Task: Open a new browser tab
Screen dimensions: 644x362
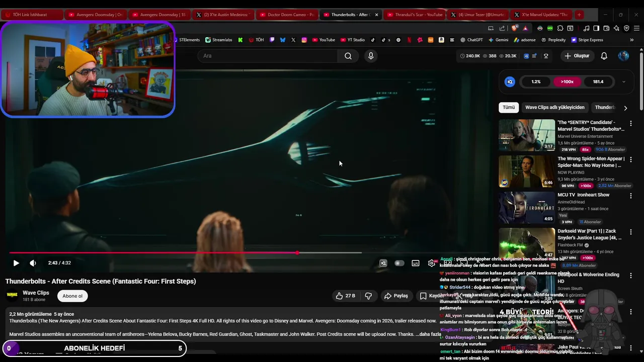Action: click(x=579, y=15)
